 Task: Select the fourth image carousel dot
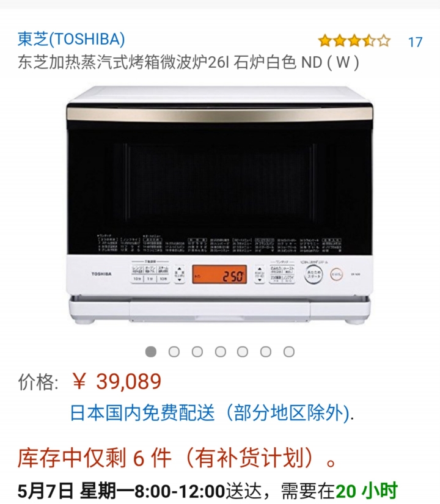pyautogui.click(x=221, y=352)
